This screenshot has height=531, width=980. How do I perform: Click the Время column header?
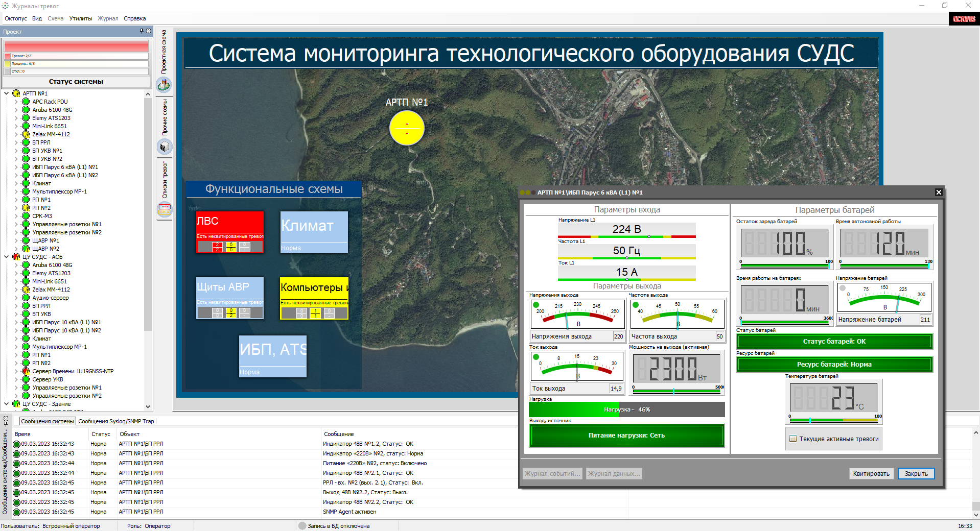tap(22, 434)
